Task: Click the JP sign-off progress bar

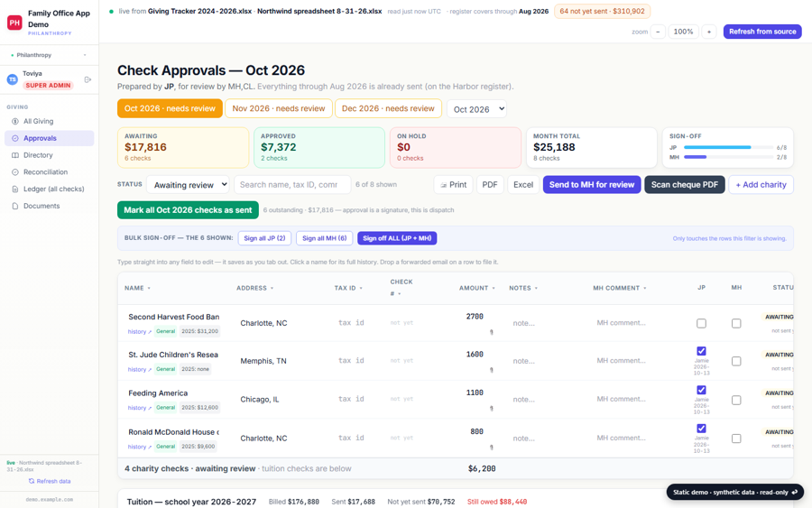Action: 729,148
